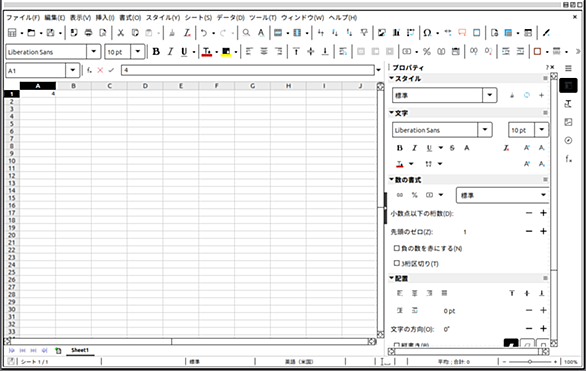This screenshot has height=371, width=586.
Task: Select the Sheet1 sheet tab
Action: pos(80,350)
